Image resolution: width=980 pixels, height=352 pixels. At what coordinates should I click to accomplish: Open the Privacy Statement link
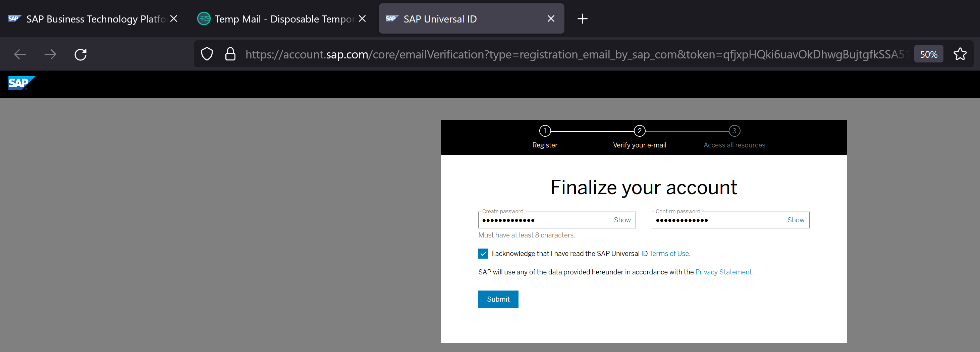pyautogui.click(x=723, y=272)
